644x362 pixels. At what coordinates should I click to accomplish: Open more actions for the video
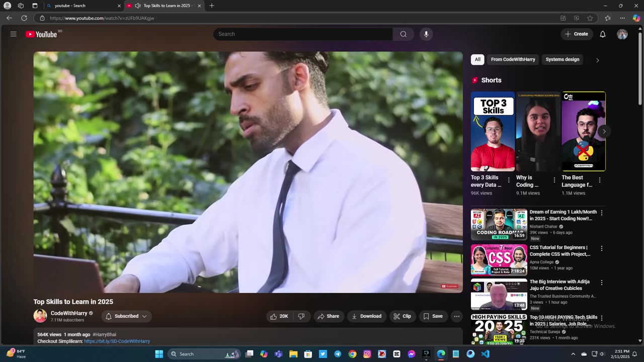pos(456,316)
